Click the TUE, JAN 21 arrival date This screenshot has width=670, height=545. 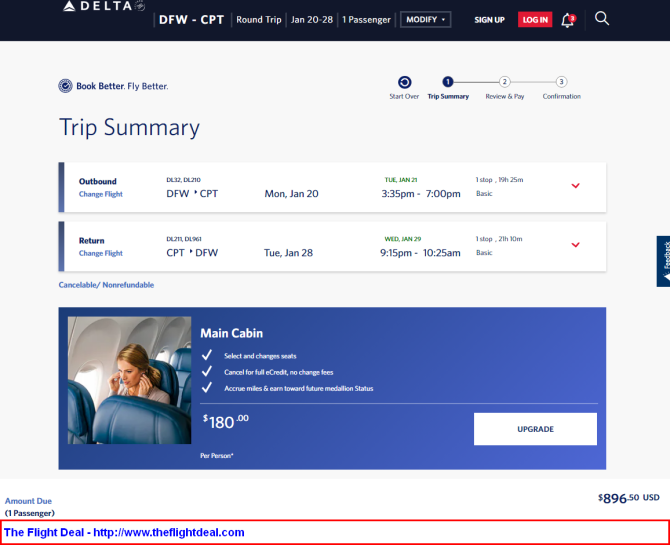click(x=401, y=180)
